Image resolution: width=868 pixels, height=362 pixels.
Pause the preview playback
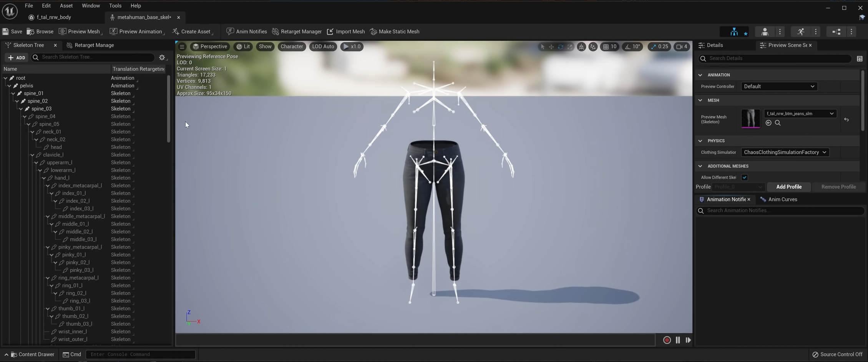678,340
